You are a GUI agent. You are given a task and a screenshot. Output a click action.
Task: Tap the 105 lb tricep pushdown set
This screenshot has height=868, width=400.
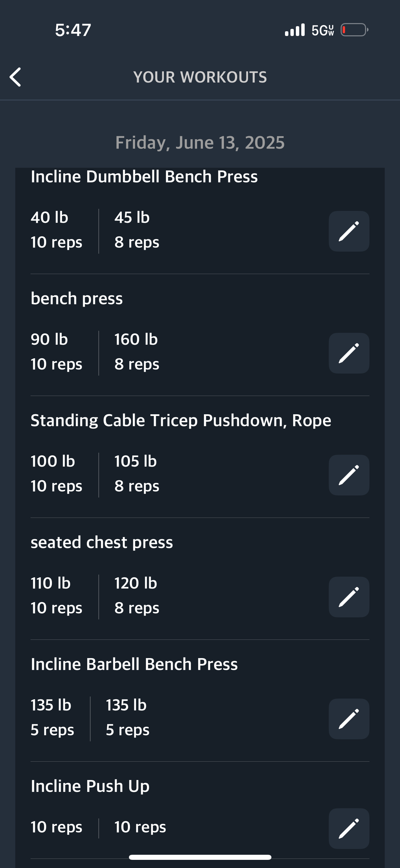(136, 474)
